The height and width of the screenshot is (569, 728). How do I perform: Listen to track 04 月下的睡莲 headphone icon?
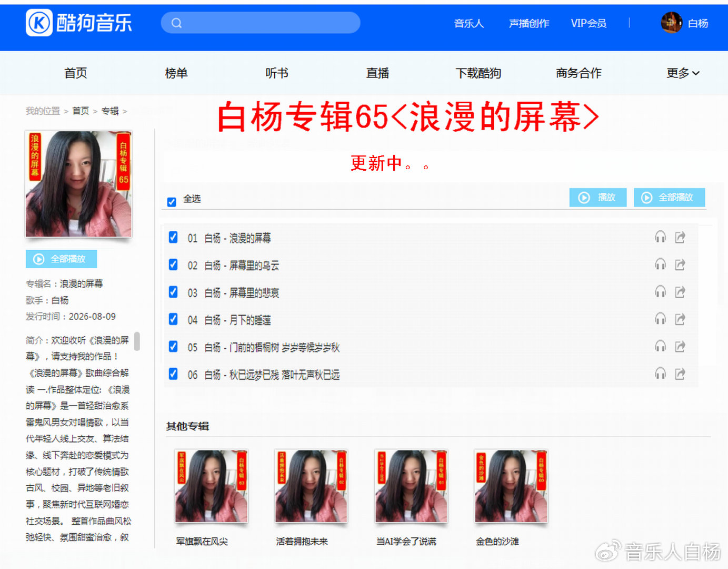660,319
